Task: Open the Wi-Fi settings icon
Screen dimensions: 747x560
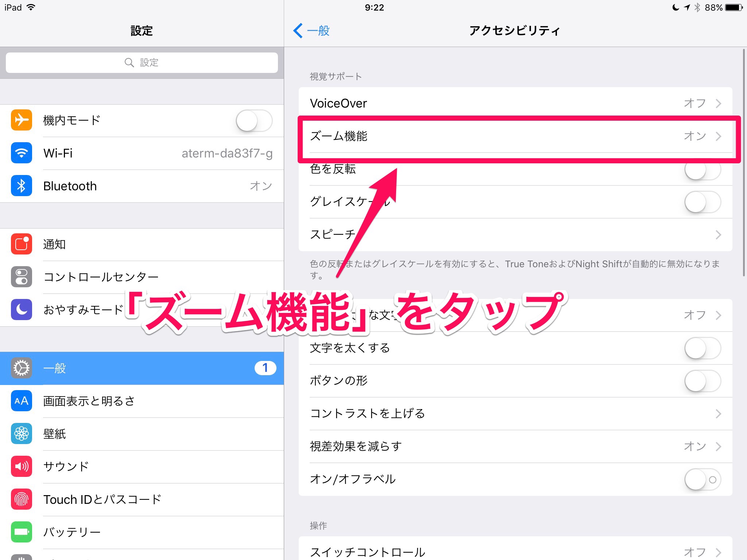Action: tap(22, 153)
